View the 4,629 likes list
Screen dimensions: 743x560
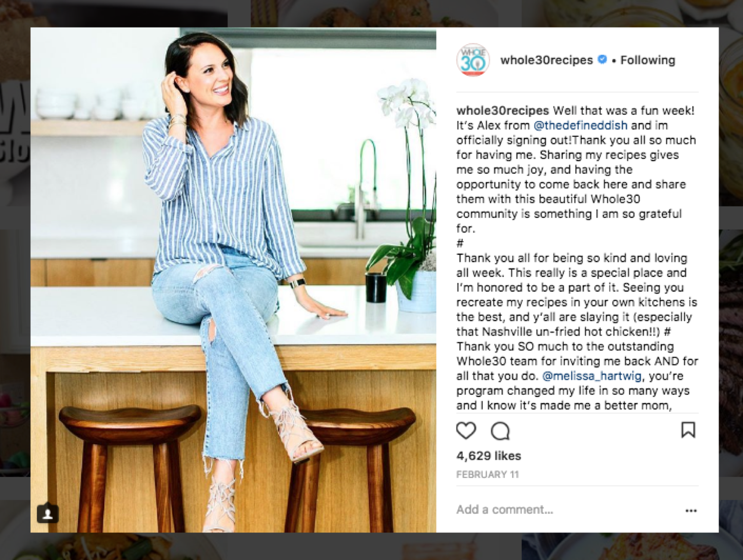488,456
